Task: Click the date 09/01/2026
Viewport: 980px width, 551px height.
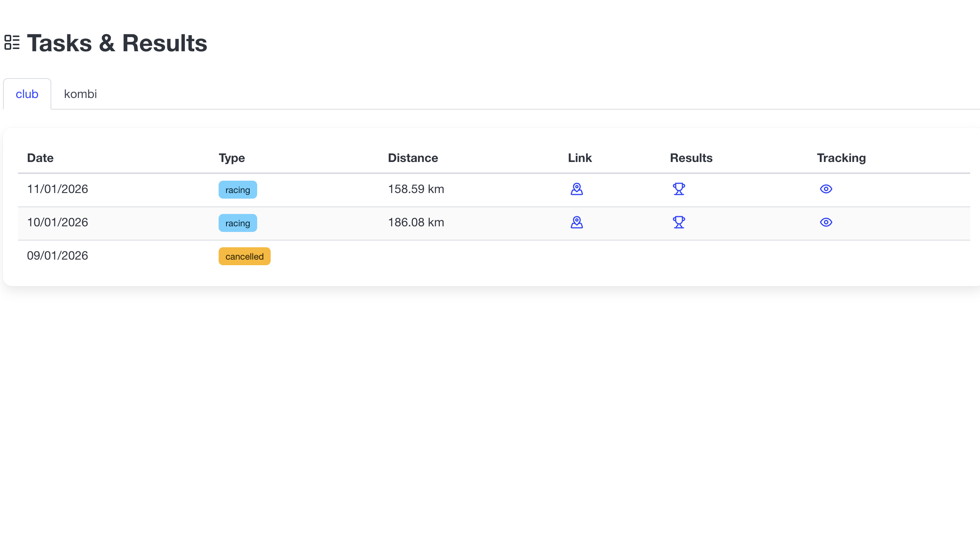Action: (57, 255)
